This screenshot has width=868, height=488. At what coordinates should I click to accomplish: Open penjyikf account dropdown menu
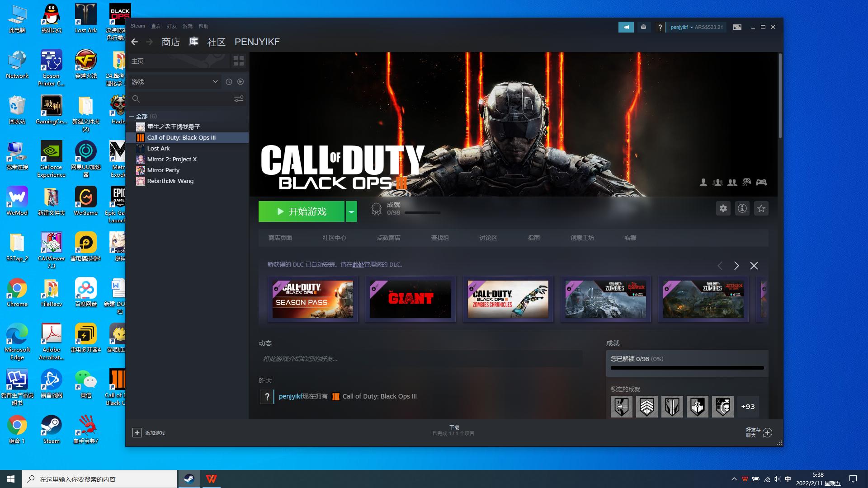point(682,27)
